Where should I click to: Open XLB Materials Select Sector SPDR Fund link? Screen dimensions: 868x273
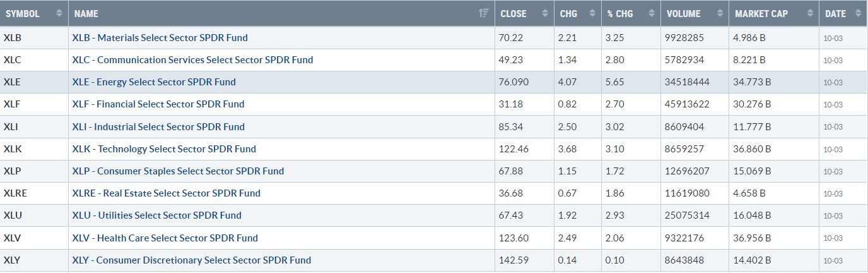pyautogui.click(x=160, y=37)
